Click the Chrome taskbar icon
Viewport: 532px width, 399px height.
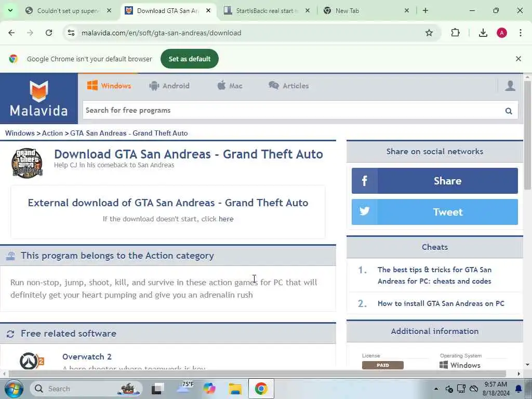(x=261, y=389)
